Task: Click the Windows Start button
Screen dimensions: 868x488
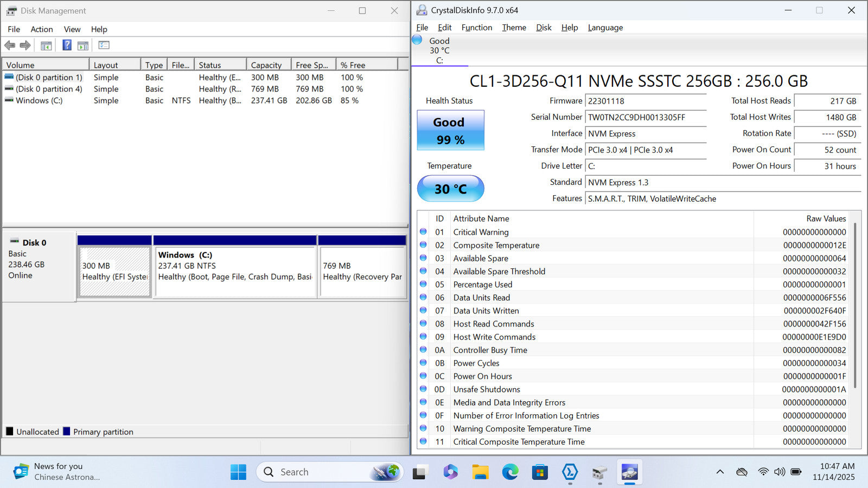Action: 238,472
